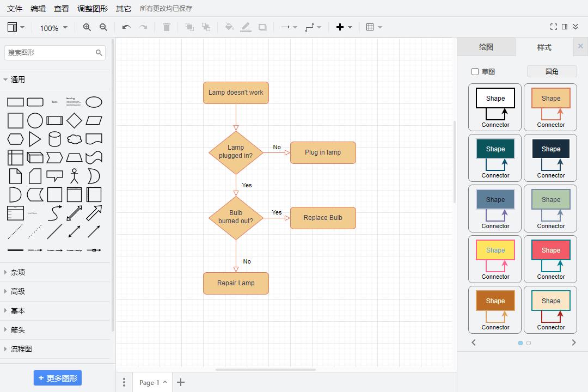The width and height of the screenshot is (588, 392).
Task: Click the Table grid icon in toolbar
Action: 370,27
